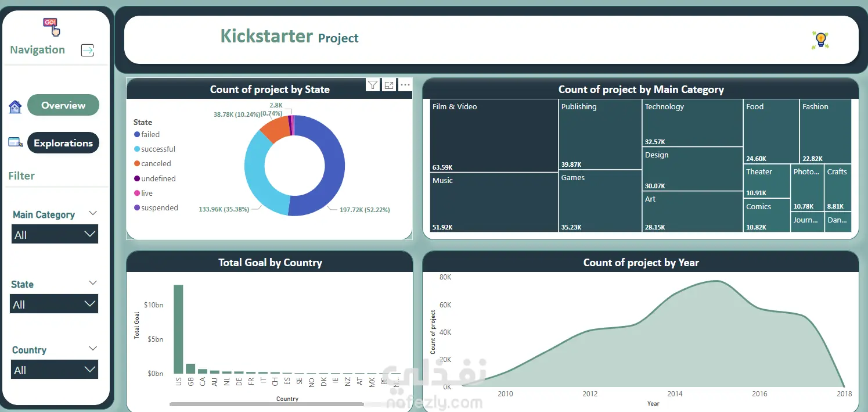Collapse the Country slicer header chevron
Screen dimensions: 868x412
[92, 349]
